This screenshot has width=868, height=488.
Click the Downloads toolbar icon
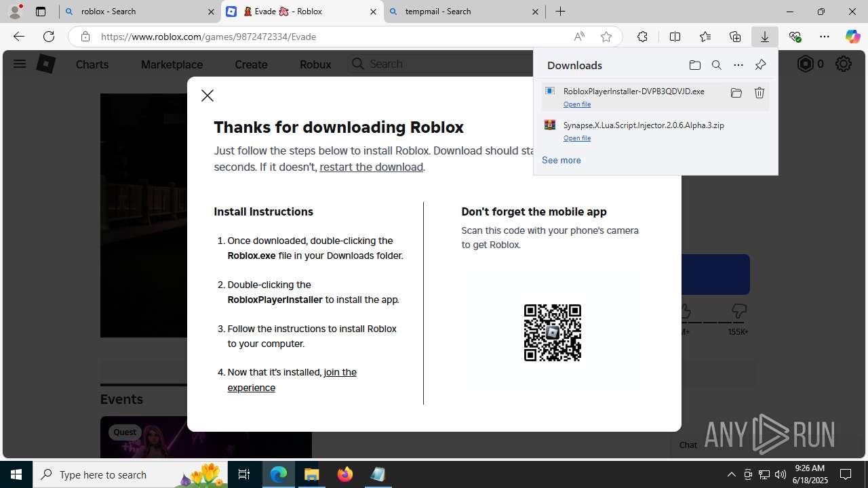[x=765, y=37]
